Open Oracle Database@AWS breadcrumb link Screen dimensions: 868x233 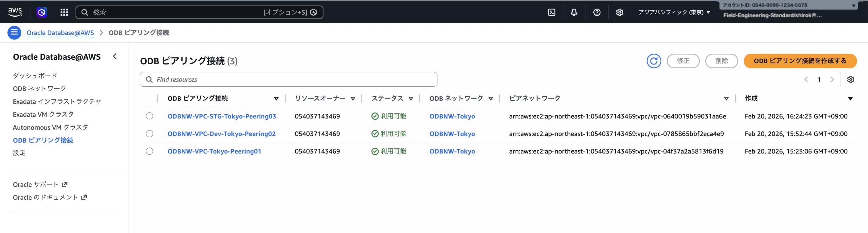click(60, 33)
